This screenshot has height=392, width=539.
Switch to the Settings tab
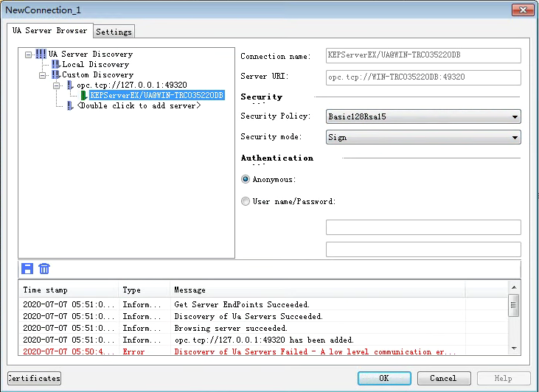[x=114, y=32]
